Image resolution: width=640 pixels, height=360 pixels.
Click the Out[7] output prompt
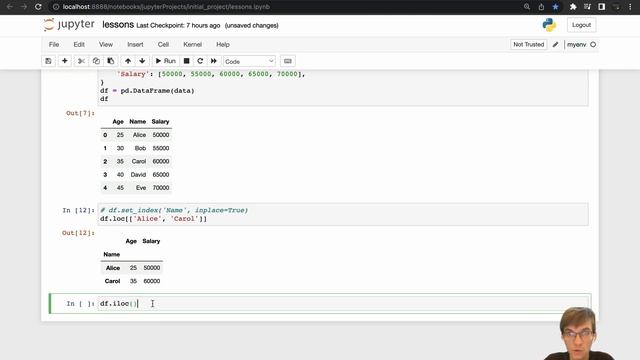click(80, 113)
